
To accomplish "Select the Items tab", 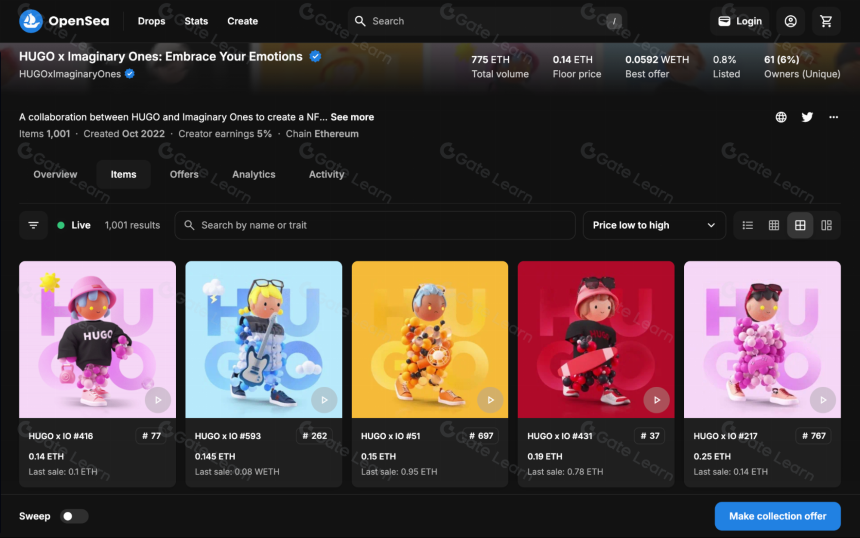I will pyautogui.click(x=123, y=174).
